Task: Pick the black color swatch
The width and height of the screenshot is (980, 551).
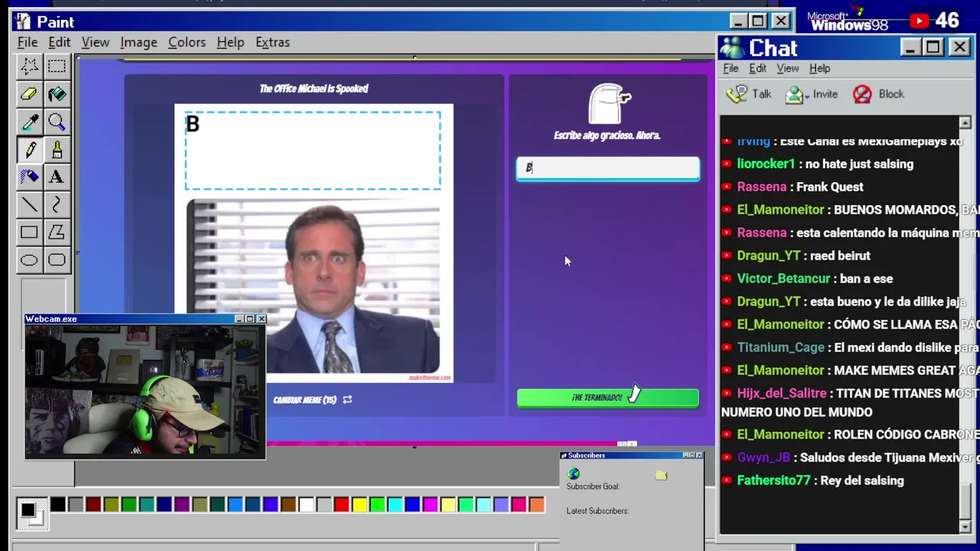Action: point(57,504)
